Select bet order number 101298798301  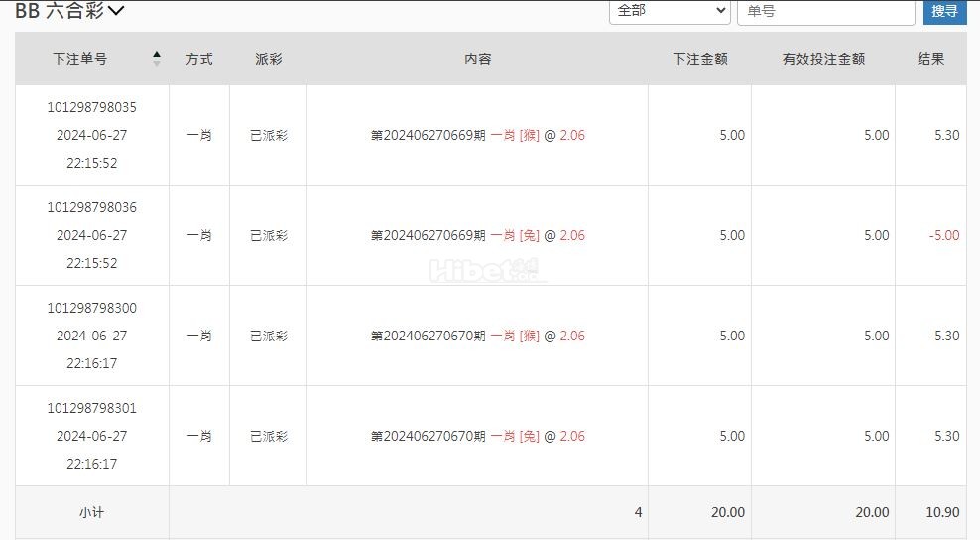(x=92, y=408)
